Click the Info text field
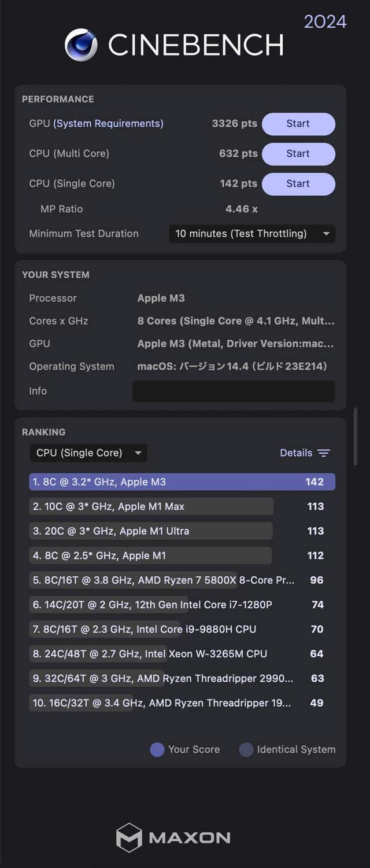Image resolution: width=370 pixels, height=868 pixels. coord(234,391)
